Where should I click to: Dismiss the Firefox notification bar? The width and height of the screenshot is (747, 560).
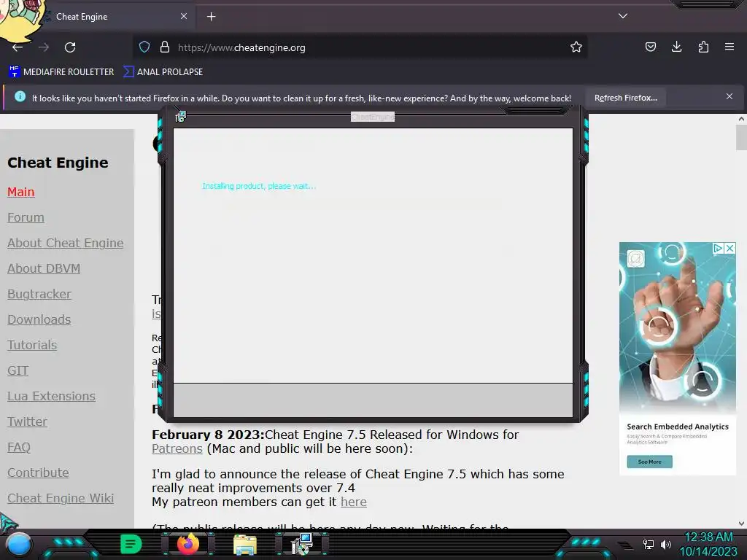coord(729,97)
